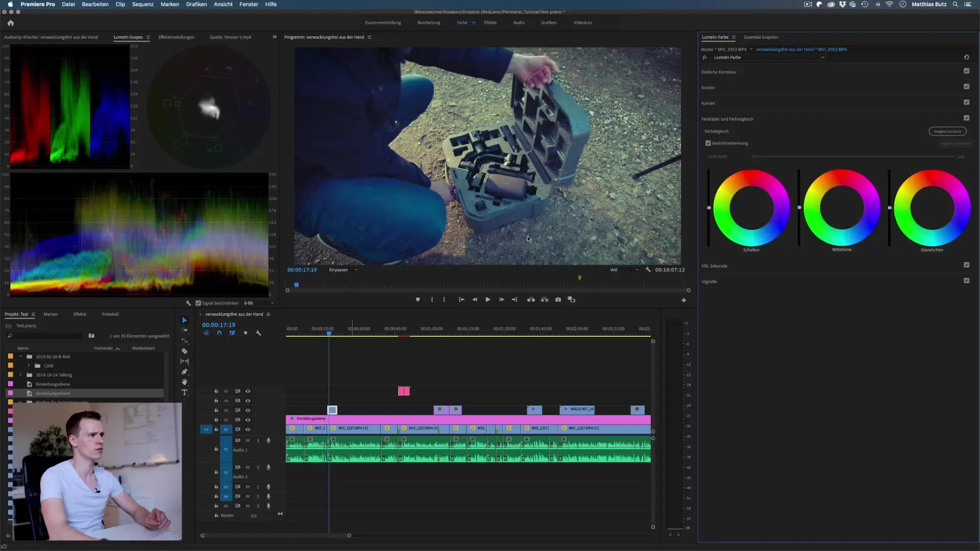Click Mark In in Program monitor

(432, 299)
